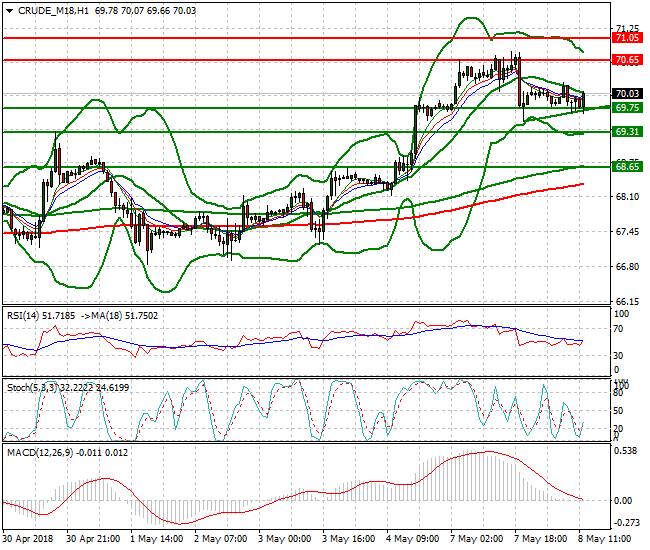Click the MACD scale value -0.273

pyautogui.click(x=625, y=523)
